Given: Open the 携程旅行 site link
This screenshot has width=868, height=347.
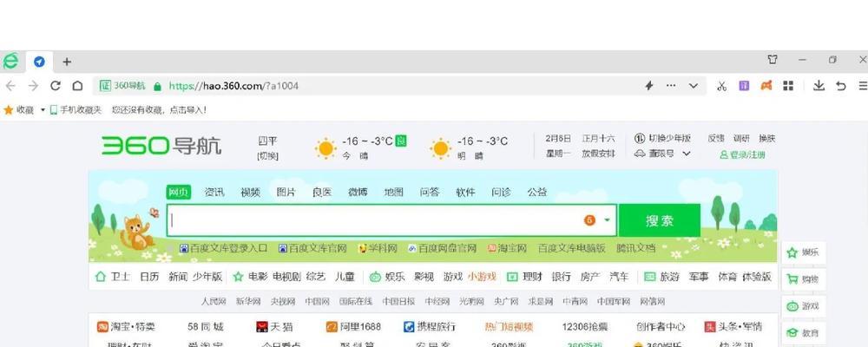Looking at the screenshot, I should coord(430,326).
